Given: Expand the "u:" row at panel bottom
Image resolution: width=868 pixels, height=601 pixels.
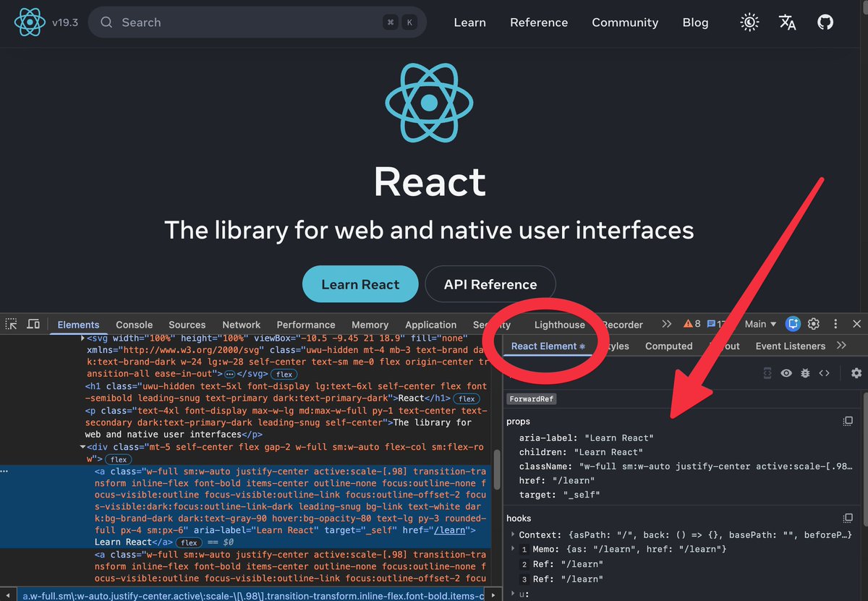Looking at the screenshot, I should [x=513, y=594].
